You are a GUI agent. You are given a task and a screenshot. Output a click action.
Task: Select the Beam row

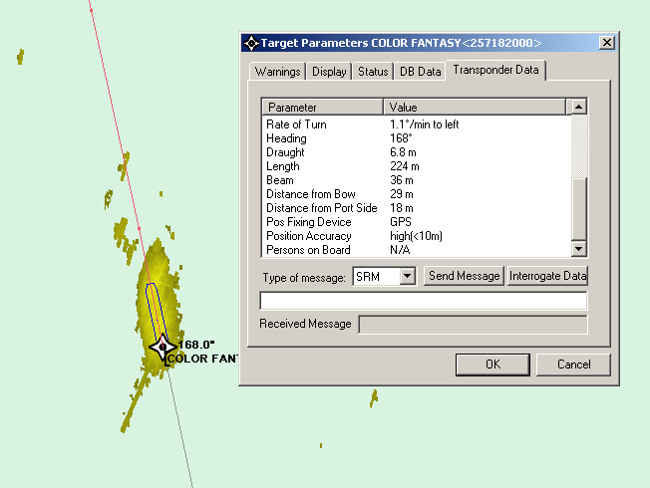click(416, 180)
